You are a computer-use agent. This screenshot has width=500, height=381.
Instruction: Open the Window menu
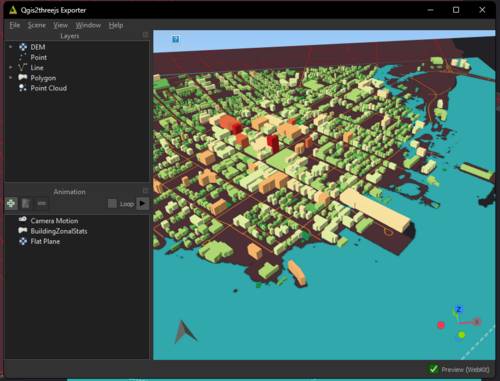(88, 25)
